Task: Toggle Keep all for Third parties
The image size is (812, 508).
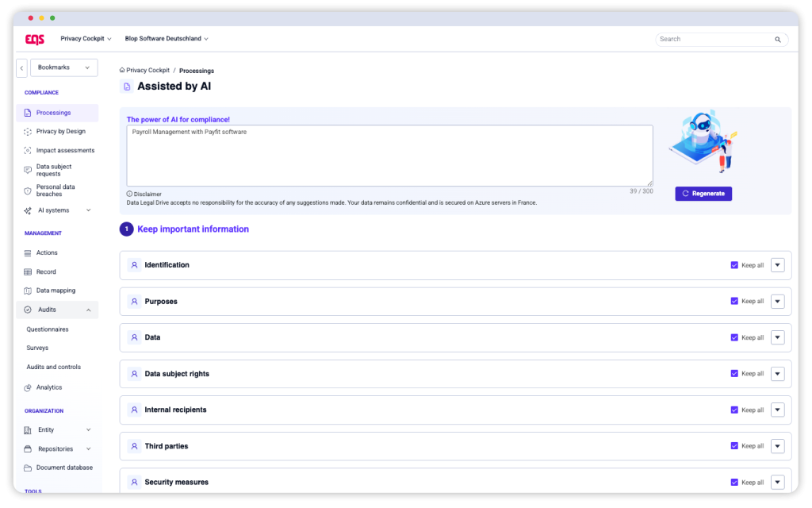Action: pyautogui.click(x=734, y=446)
